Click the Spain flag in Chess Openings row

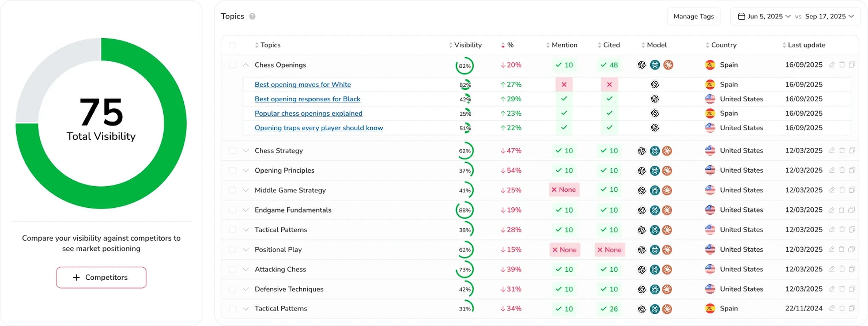(x=710, y=65)
